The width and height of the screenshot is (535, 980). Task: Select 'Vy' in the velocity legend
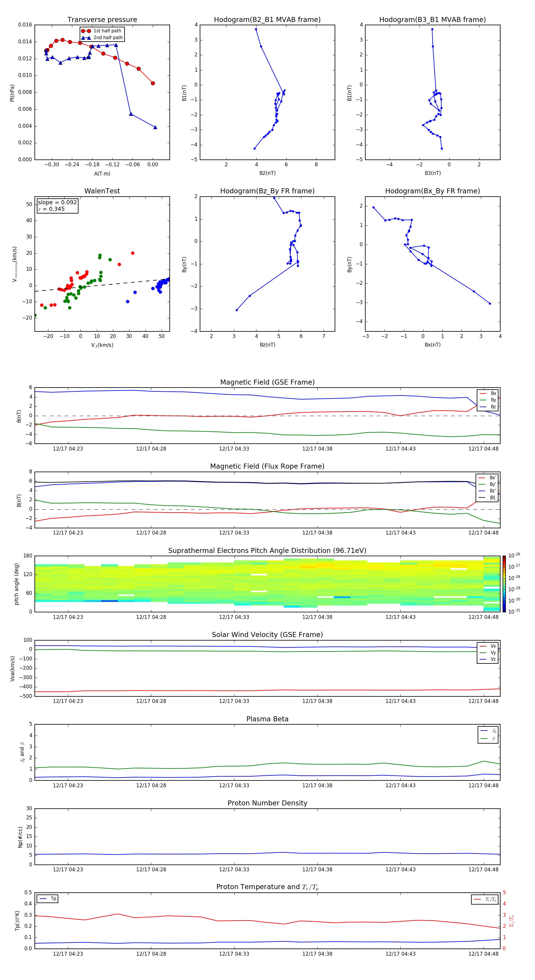click(488, 652)
